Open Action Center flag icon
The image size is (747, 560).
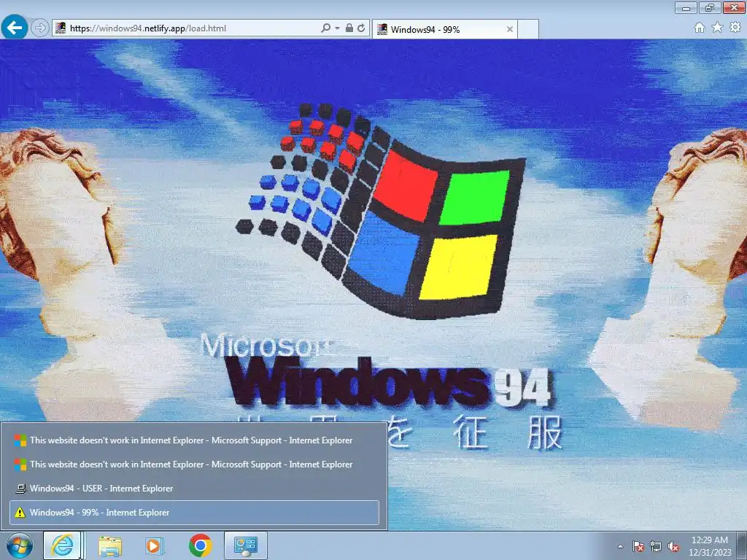638,547
